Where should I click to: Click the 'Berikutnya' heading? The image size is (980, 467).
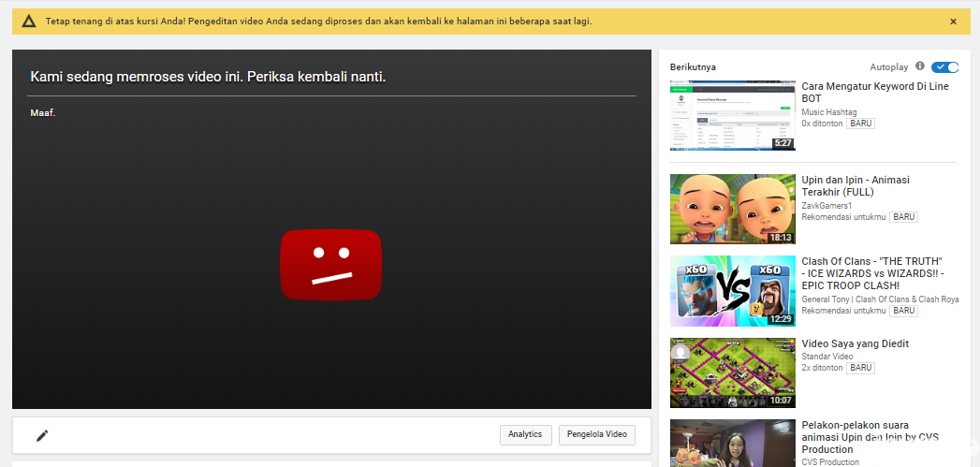(x=693, y=66)
